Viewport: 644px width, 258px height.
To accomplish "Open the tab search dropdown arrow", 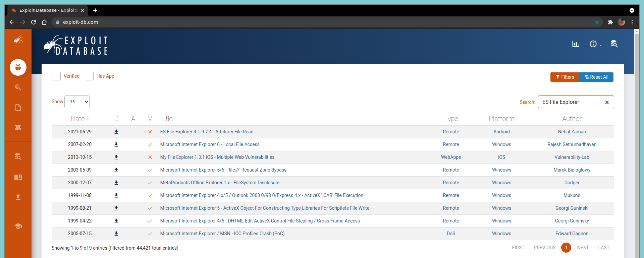I will [x=632, y=10].
